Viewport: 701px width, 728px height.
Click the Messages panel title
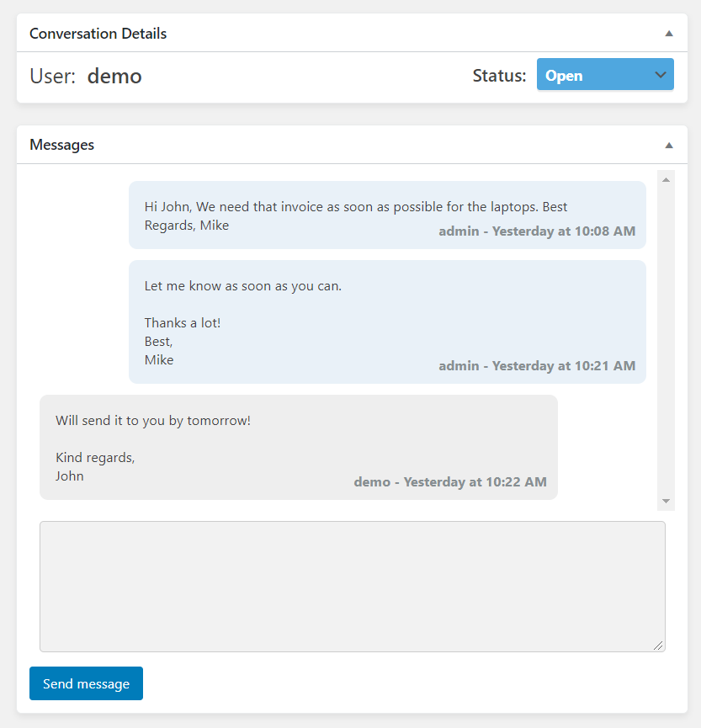[62, 145]
